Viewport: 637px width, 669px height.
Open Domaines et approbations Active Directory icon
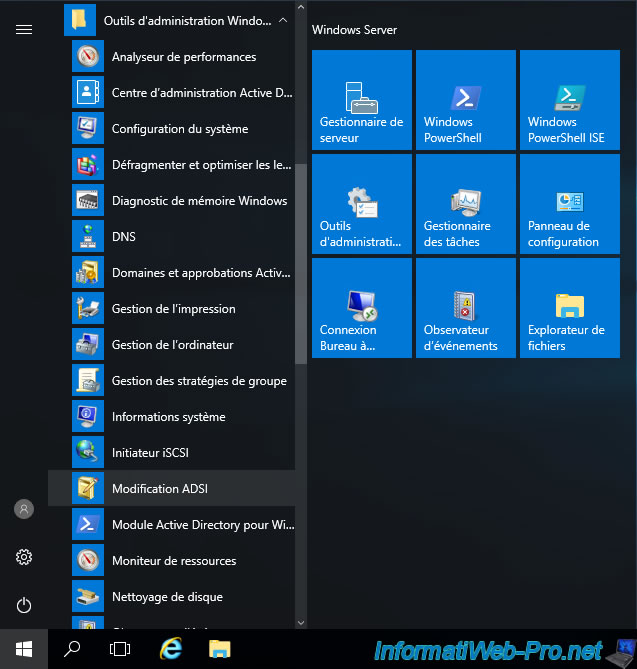pyautogui.click(x=88, y=272)
